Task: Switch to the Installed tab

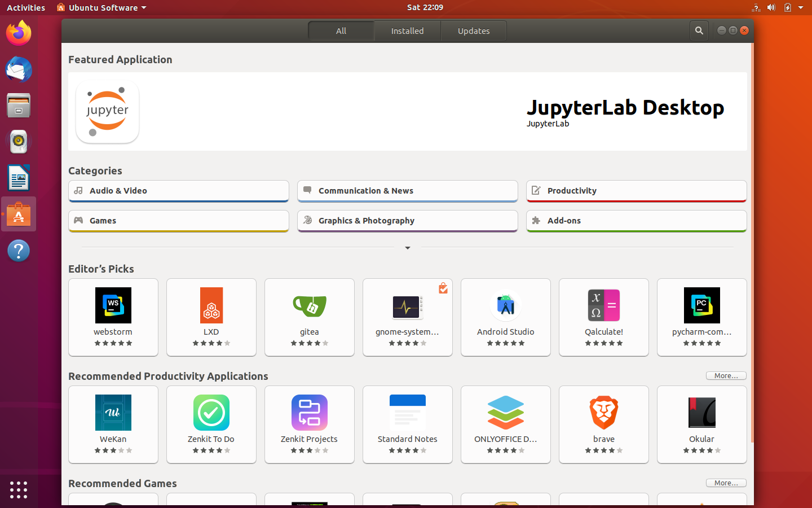Action: [x=408, y=31]
